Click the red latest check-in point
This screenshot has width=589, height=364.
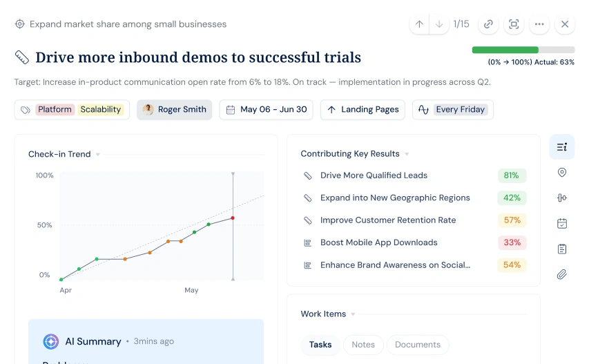(233, 218)
